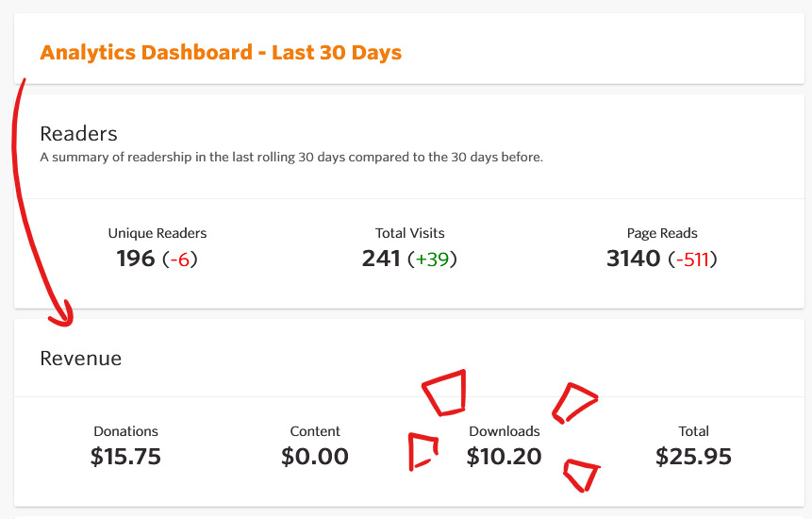Screen dimensions: 812x519
Task: Select the 241 total visits number
Action: 381,259
